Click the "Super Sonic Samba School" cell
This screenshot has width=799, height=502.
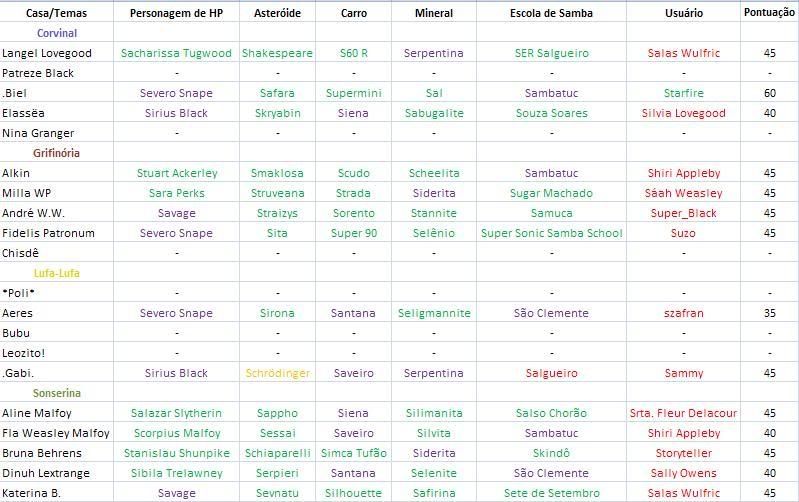(551, 233)
